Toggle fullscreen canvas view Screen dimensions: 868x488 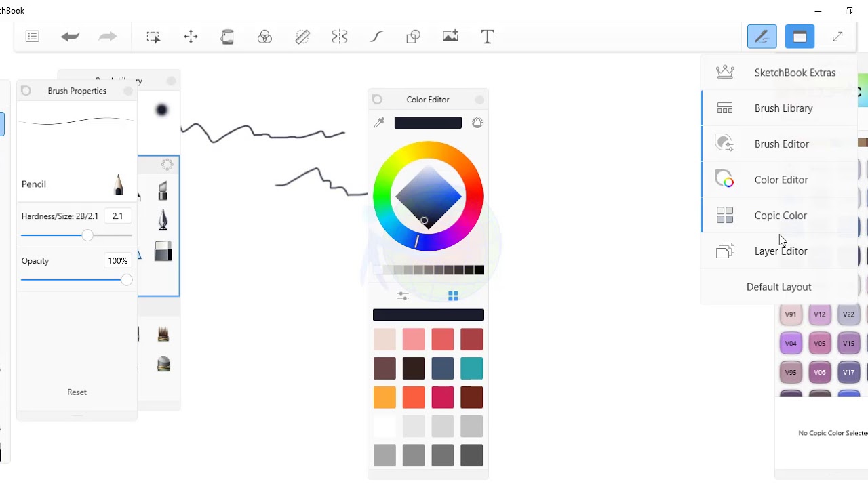(x=837, y=36)
